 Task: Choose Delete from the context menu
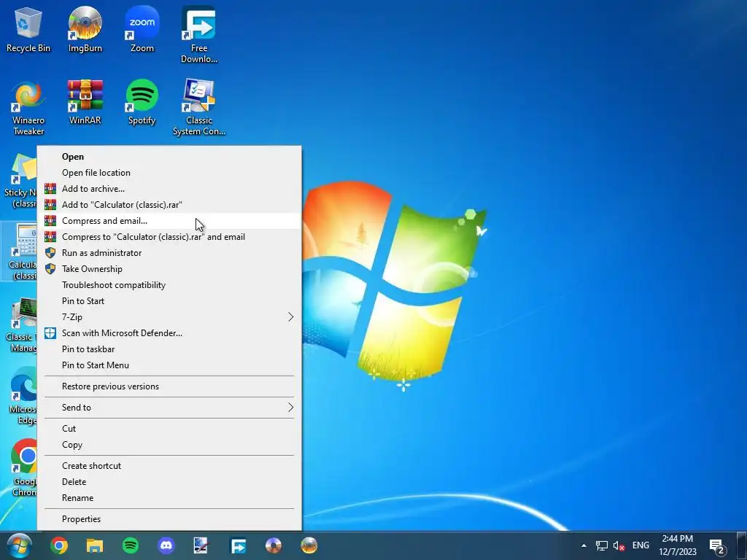(169, 482)
